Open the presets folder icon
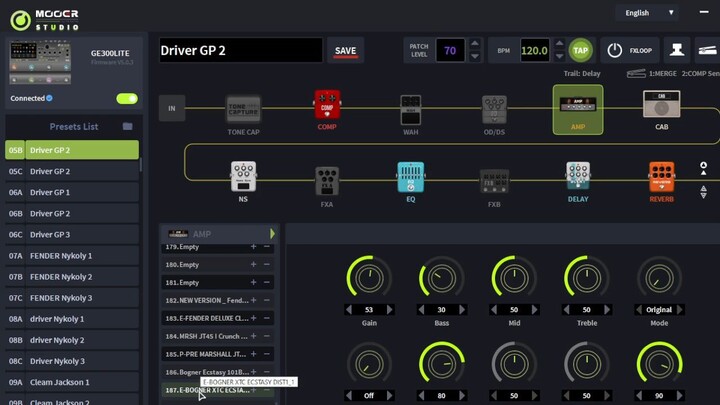Image resolution: width=720 pixels, height=405 pixels. (x=127, y=126)
